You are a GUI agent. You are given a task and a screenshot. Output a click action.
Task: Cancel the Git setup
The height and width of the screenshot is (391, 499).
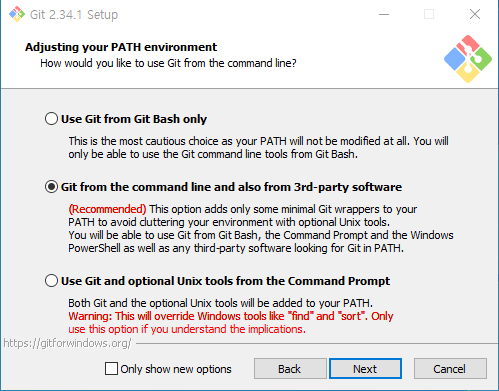(x=450, y=369)
